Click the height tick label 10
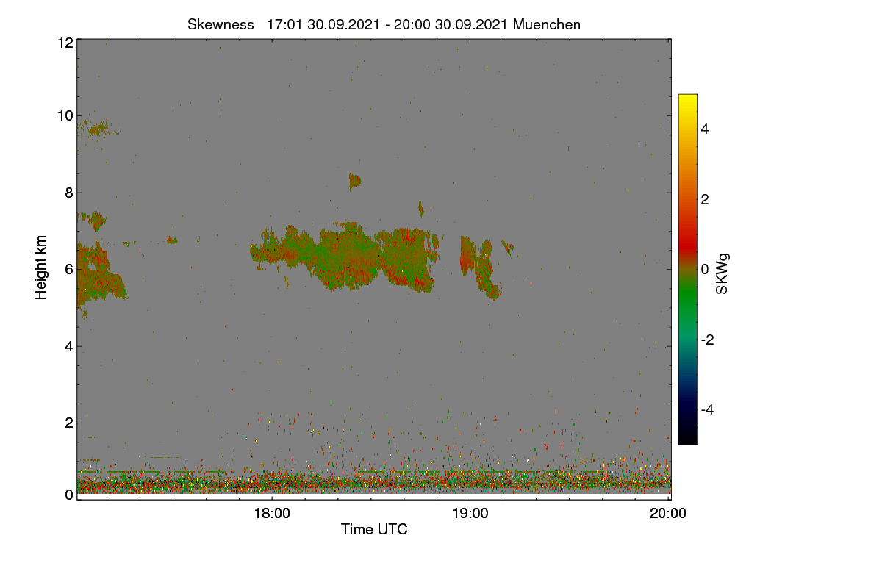The height and width of the screenshot is (588, 882). pyautogui.click(x=65, y=115)
